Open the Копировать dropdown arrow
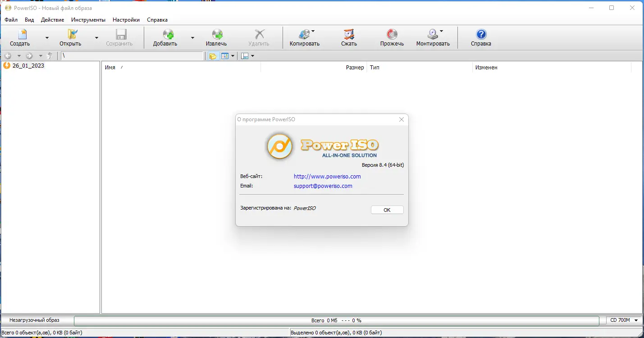 tap(313, 31)
